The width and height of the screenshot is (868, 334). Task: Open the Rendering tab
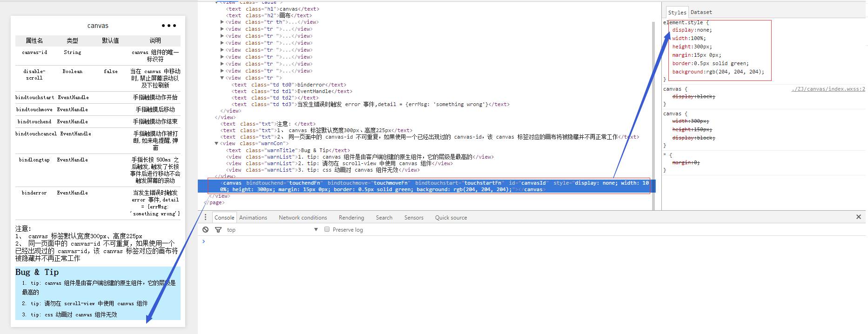point(351,217)
